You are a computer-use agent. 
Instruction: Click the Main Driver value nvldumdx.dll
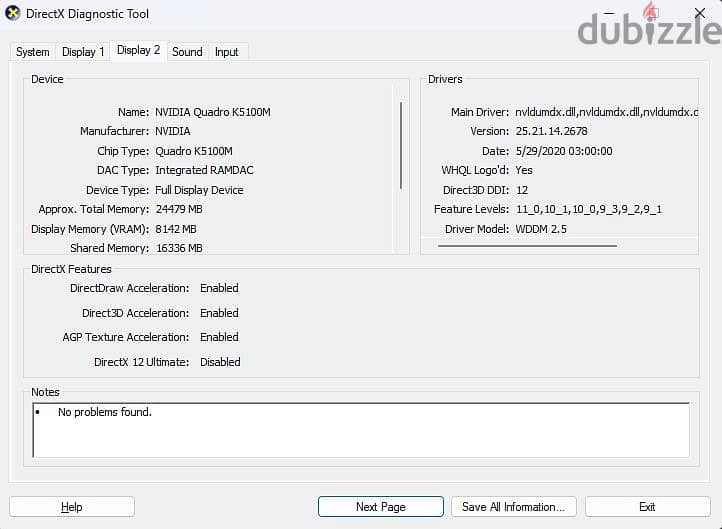coord(606,112)
